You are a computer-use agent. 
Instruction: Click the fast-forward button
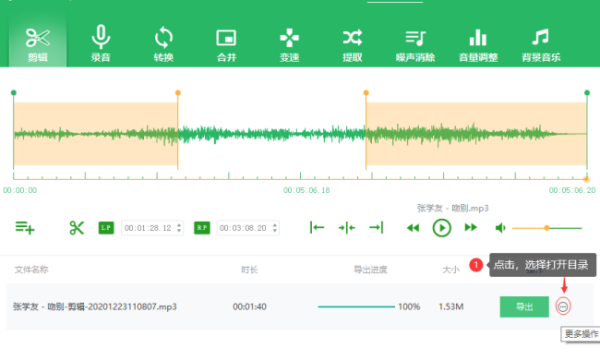coord(471,228)
